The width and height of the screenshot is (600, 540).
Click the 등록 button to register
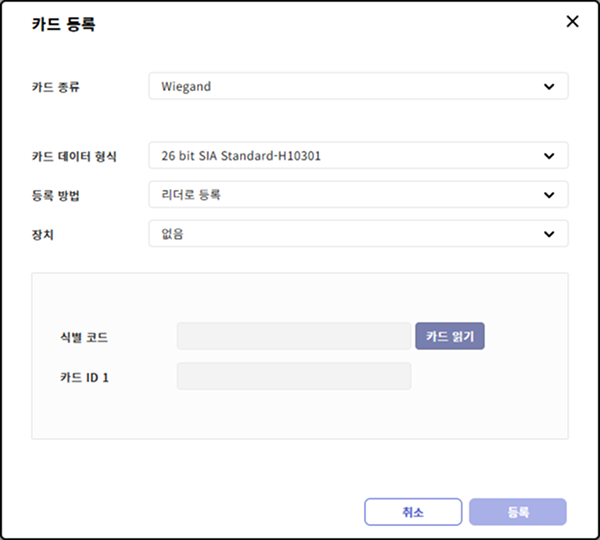point(518,512)
